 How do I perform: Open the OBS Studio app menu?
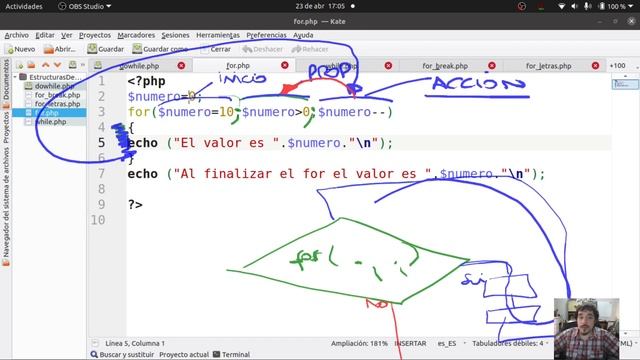(85, 6)
